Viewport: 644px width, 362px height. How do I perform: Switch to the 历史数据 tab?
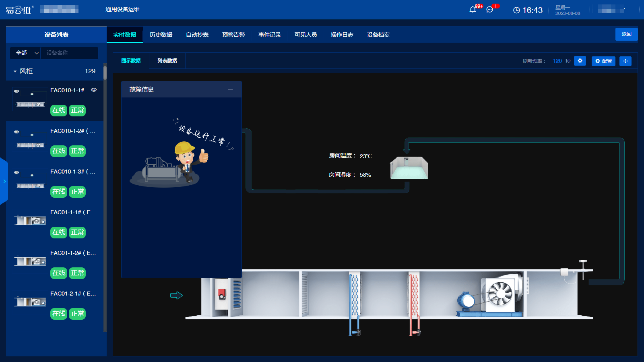tap(161, 35)
